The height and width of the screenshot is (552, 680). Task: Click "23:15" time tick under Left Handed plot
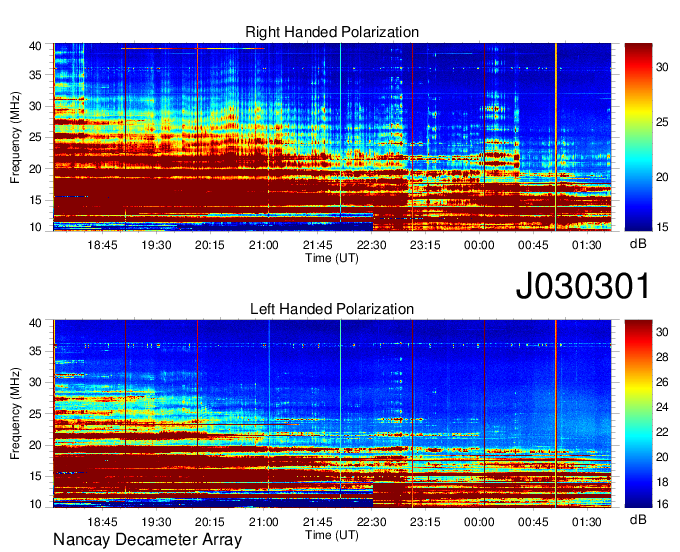coord(425,522)
